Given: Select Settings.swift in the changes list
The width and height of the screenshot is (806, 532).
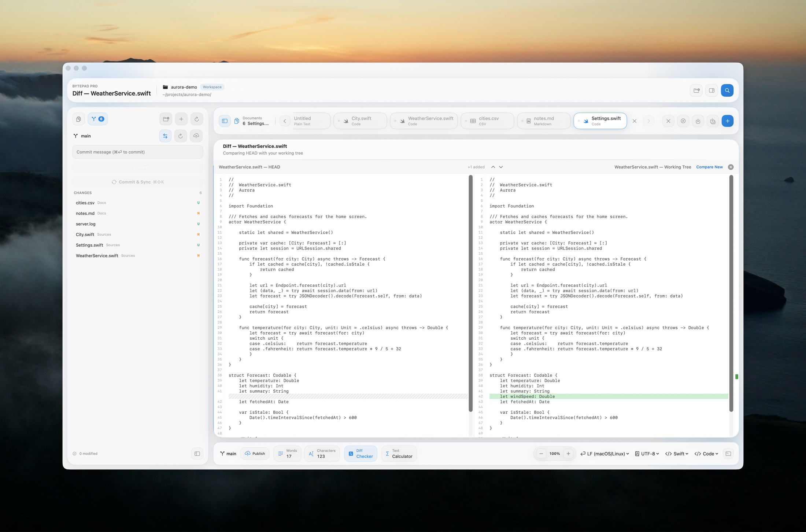Looking at the screenshot, I should [x=138, y=245].
